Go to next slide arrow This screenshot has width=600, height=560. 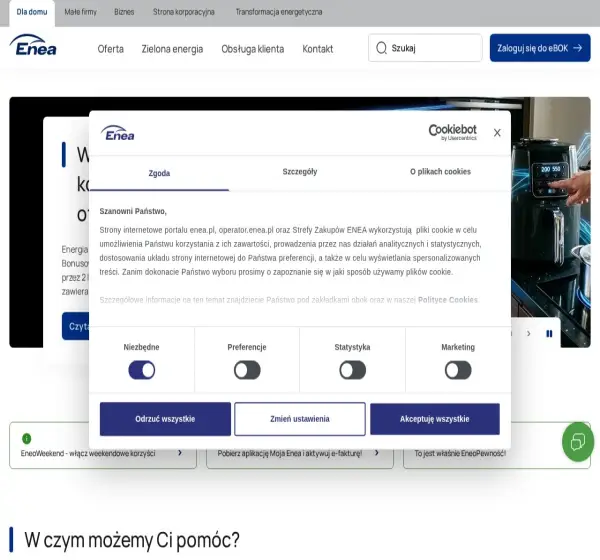528,334
